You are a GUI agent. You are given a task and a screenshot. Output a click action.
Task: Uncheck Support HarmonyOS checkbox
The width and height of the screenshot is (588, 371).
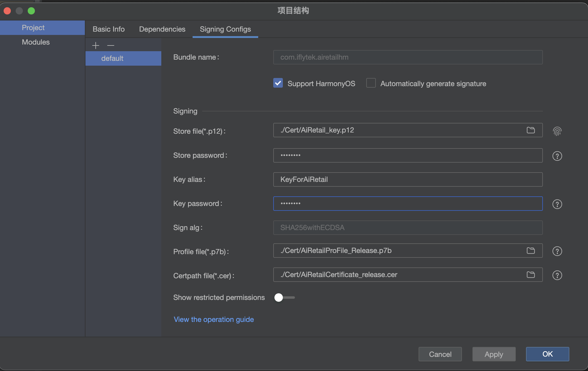pyautogui.click(x=278, y=83)
